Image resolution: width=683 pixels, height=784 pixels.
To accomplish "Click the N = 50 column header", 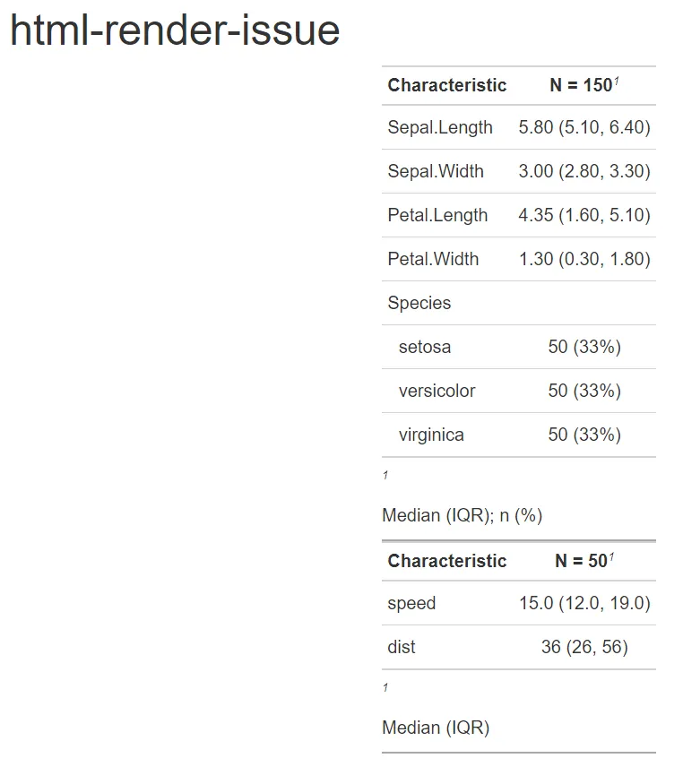I will coord(582,561).
